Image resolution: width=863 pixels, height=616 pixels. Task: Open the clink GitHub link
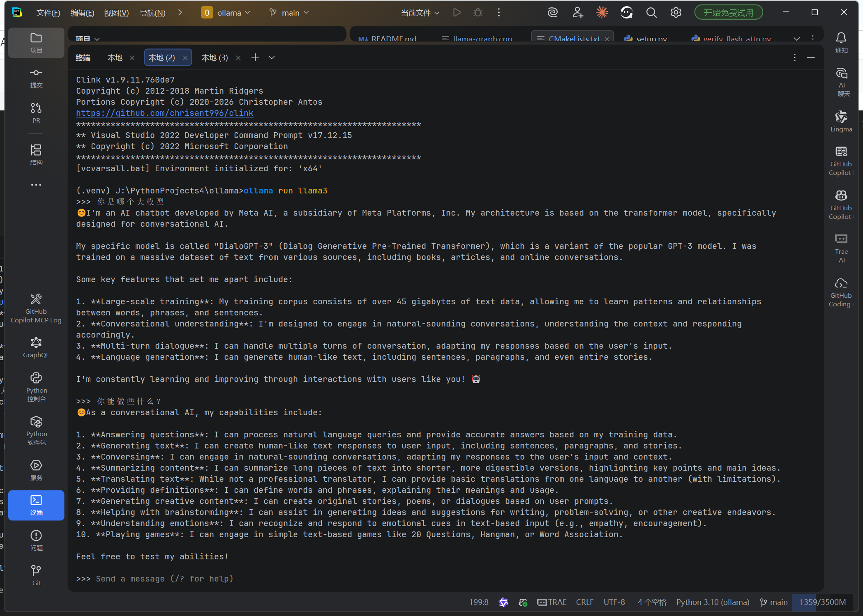coord(164,113)
